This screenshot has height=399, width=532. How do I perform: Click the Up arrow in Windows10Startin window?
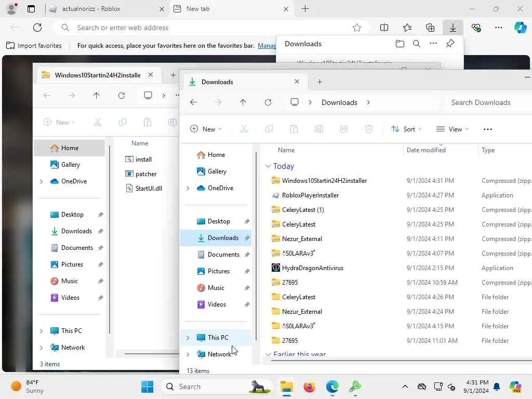point(96,96)
